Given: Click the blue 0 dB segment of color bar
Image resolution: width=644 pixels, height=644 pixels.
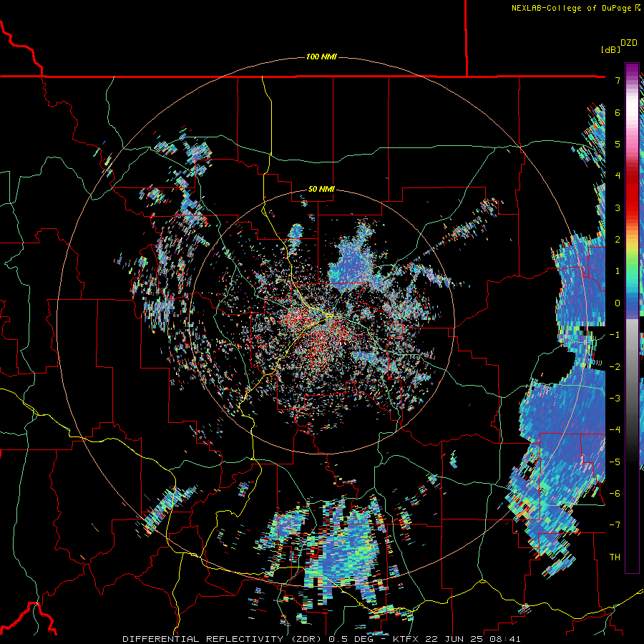Looking at the screenshot, I should 632,303.
